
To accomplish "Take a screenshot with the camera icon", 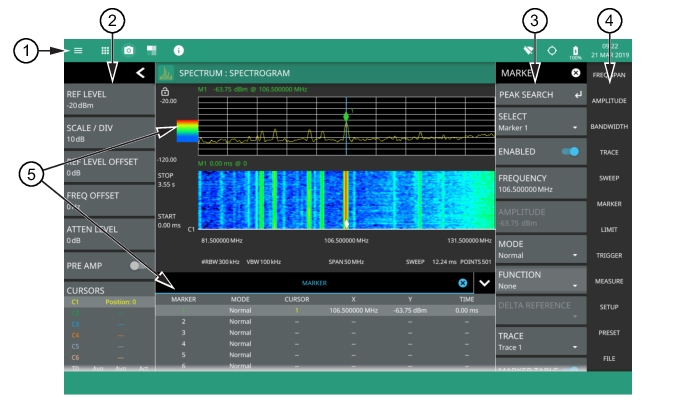I will click(130, 49).
